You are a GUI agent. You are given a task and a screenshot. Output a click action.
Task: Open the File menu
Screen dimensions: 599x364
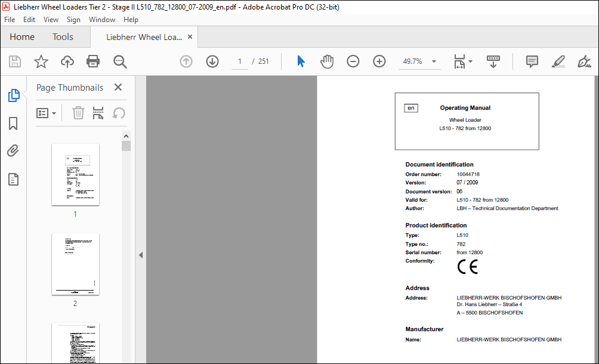point(10,20)
